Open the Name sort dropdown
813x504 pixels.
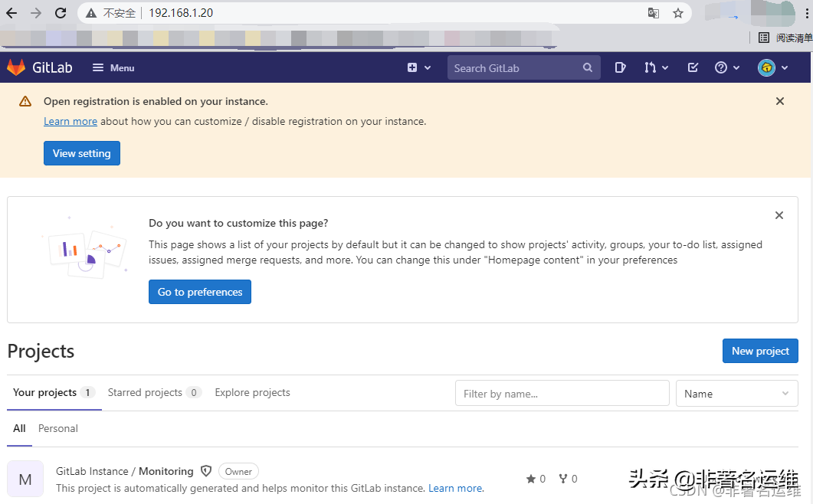(737, 394)
